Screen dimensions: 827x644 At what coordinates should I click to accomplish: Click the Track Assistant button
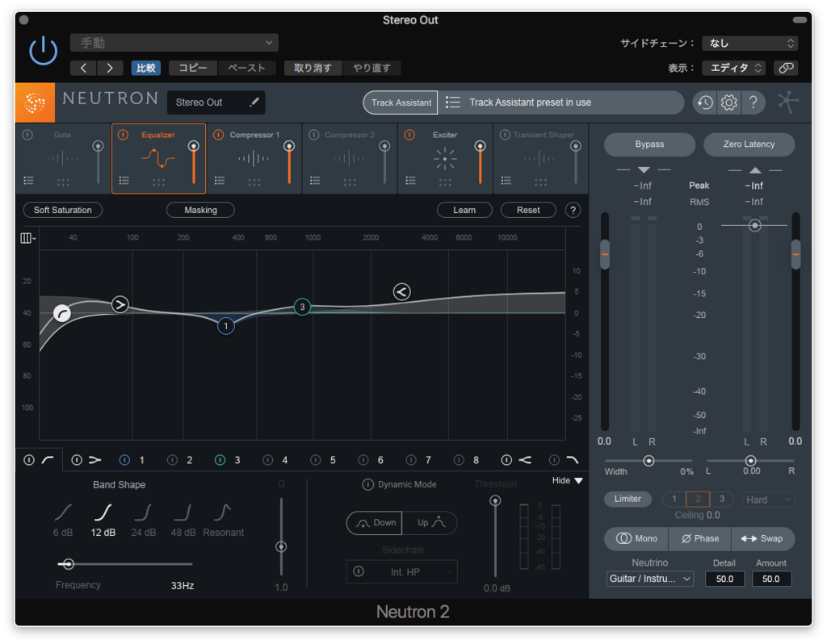[401, 102]
